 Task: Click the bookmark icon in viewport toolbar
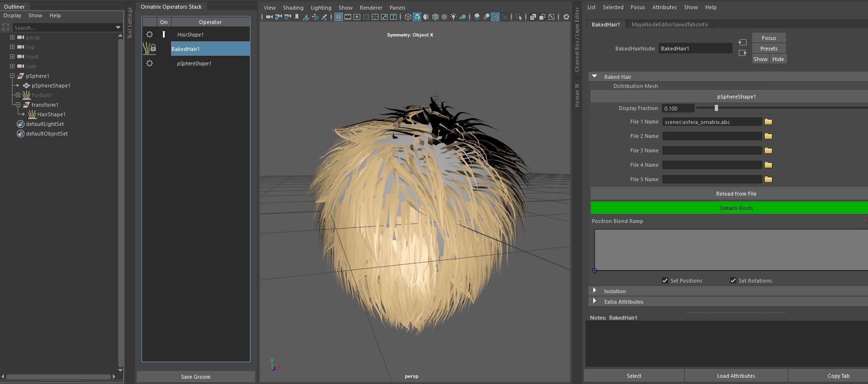[x=297, y=17]
